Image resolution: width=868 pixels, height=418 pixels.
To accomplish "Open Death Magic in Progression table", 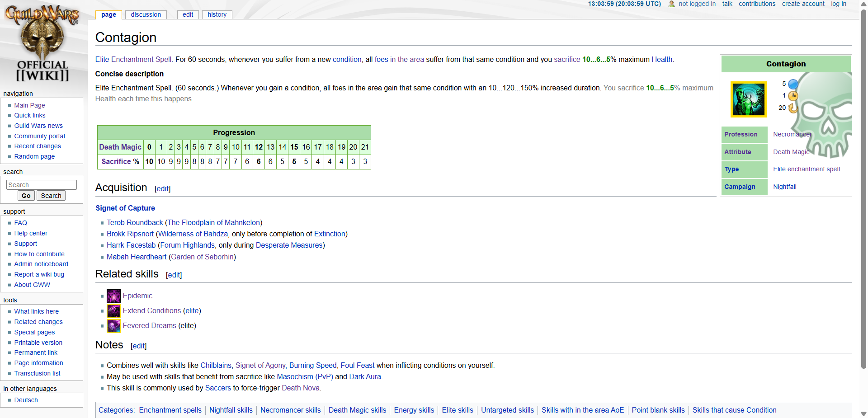I will pyautogui.click(x=120, y=147).
